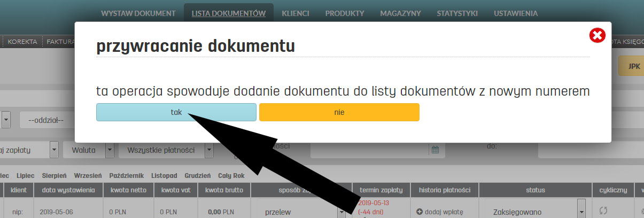Cancel the restore with 'nie' button
644x218 pixels.
point(339,112)
